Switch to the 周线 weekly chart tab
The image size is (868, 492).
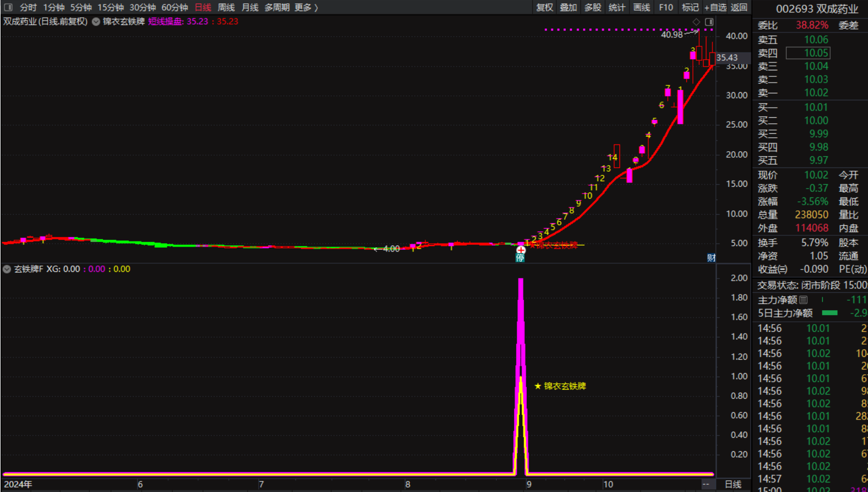tap(226, 7)
